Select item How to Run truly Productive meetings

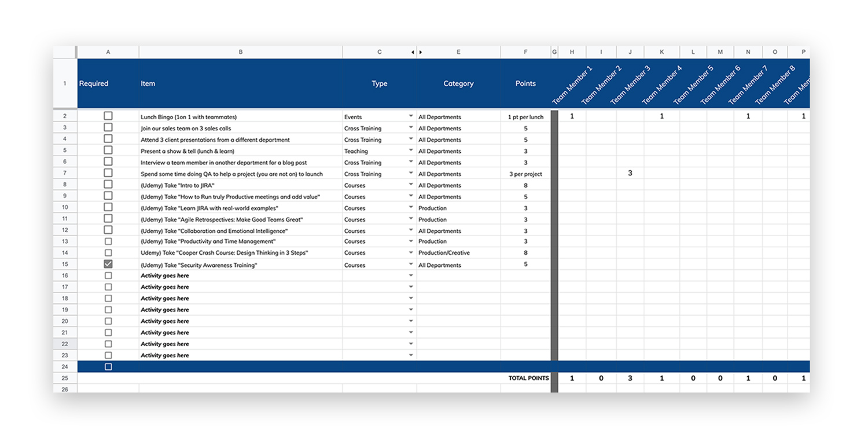click(241, 197)
